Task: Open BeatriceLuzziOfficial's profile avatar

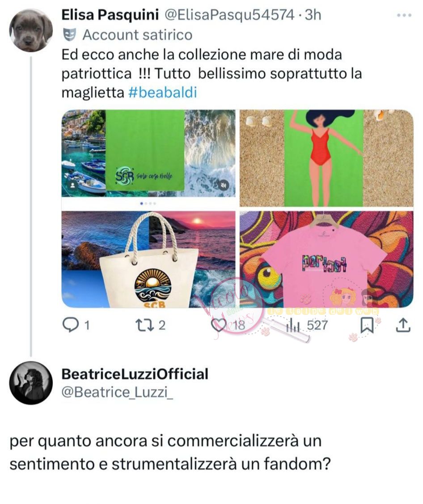Action: pos(31,382)
